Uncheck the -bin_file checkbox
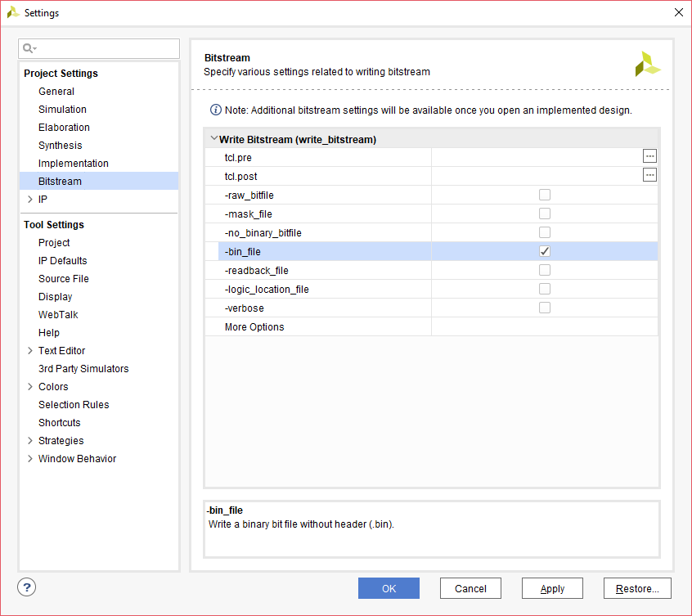Viewport: 692px width, 616px height. 545,251
